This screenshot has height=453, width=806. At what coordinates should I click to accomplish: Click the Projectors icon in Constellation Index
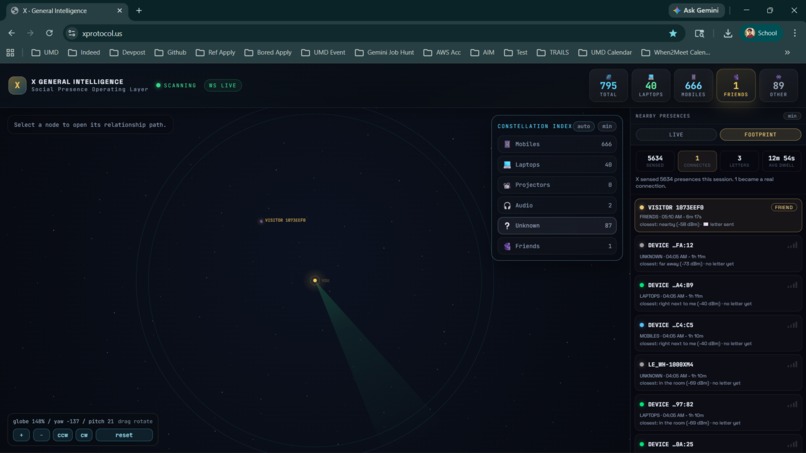tap(507, 185)
